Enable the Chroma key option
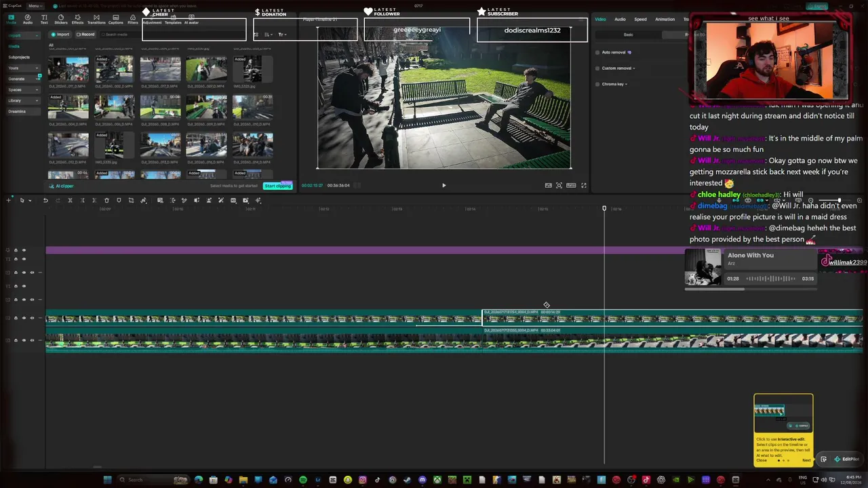This screenshot has width=868, height=488. pyautogui.click(x=597, y=84)
